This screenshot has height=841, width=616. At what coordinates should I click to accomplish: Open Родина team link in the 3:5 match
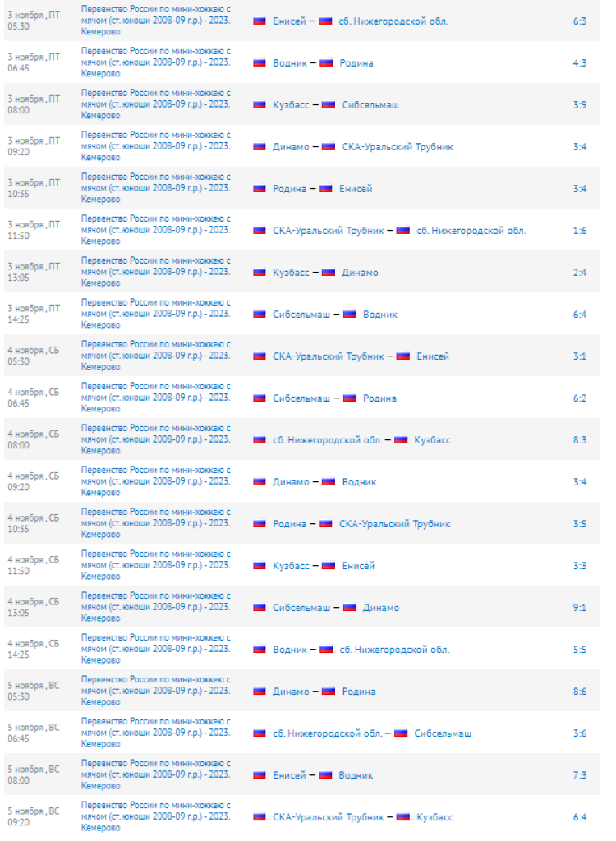point(289,523)
